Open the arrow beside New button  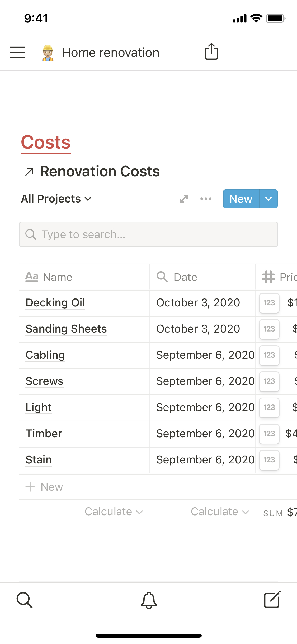pyautogui.click(x=268, y=199)
